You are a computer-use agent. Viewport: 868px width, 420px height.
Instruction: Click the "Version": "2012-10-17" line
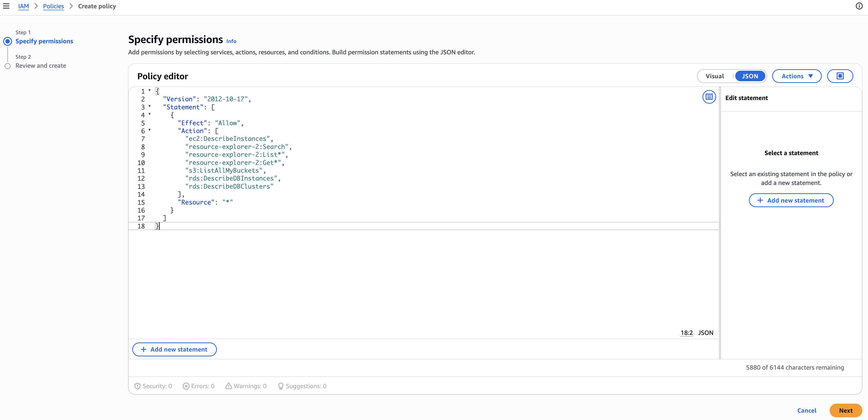click(x=207, y=99)
